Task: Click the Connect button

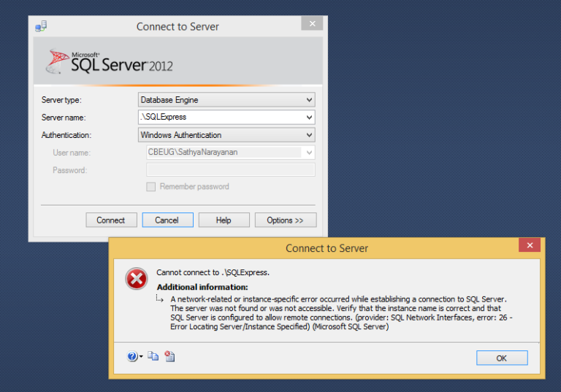Action: coord(111,220)
